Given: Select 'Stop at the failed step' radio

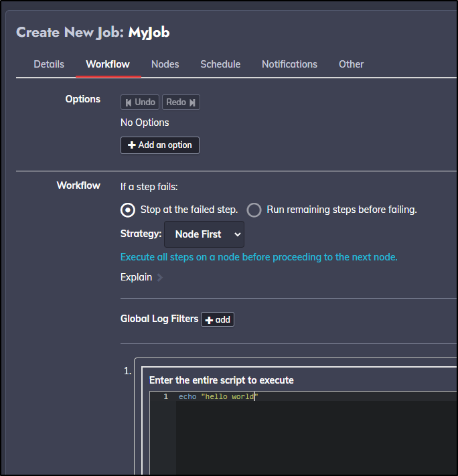Looking at the screenshot, I should 128,210.
